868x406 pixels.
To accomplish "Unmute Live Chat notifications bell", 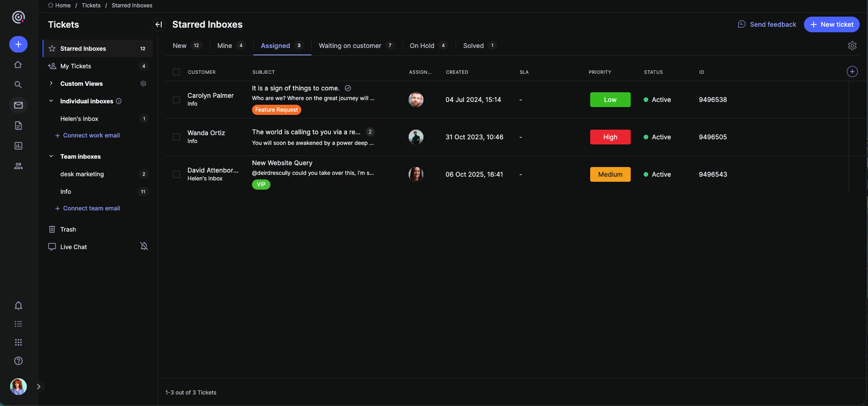I will (x=144, y=246).
